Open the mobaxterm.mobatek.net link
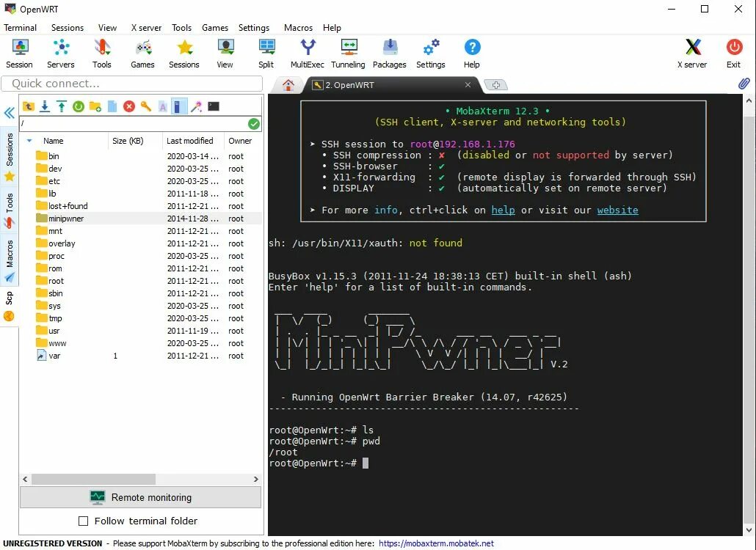This screenshot has width=756, height=550. [436, 543]
